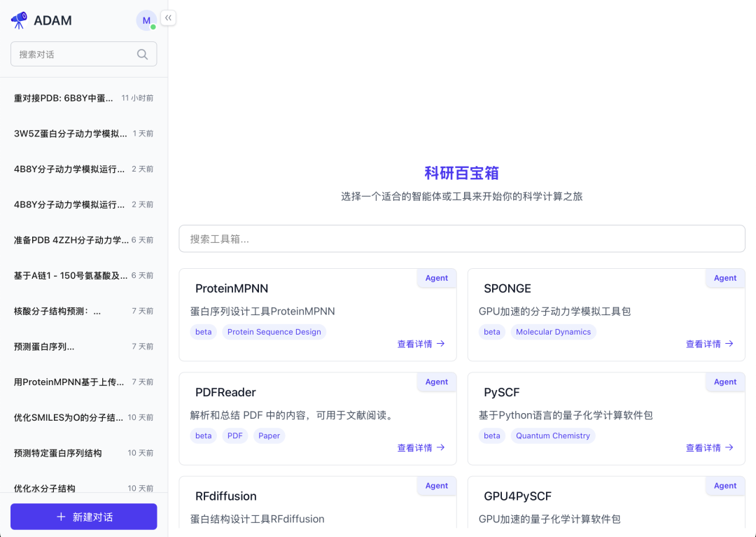Open conversation 重对接PDB: 6B8Y中蛋...
The image size is (756, 537).
[x=83, y=98]
